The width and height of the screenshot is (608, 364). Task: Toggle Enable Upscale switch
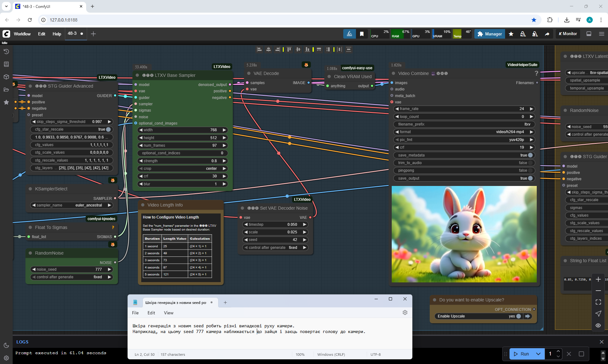(x=518, y=316)
